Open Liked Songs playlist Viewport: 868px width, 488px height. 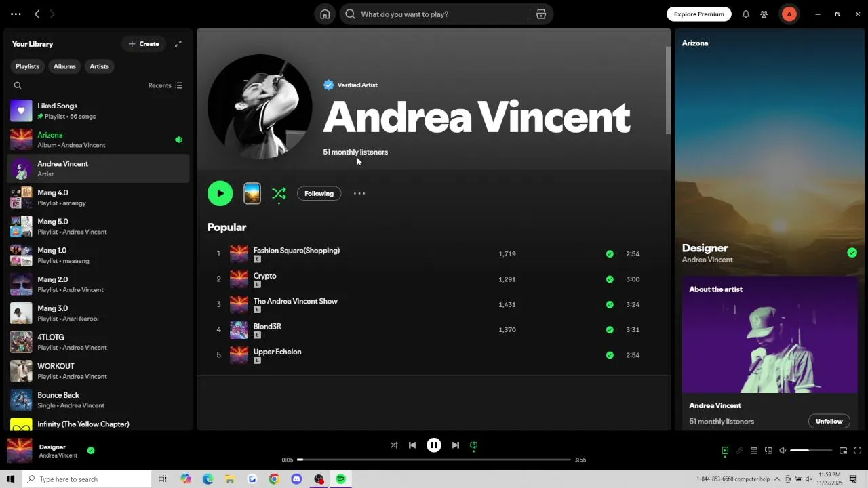pyautogui.click(x=98, y=110)
